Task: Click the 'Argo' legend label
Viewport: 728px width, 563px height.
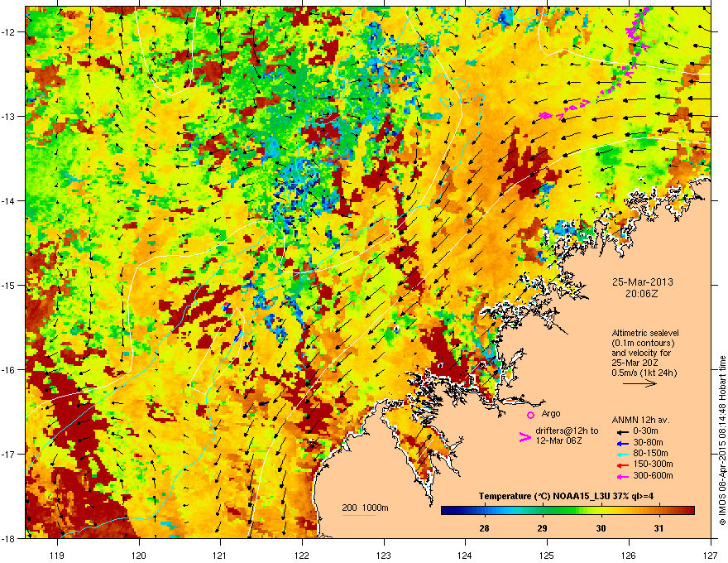Action: 551,413
